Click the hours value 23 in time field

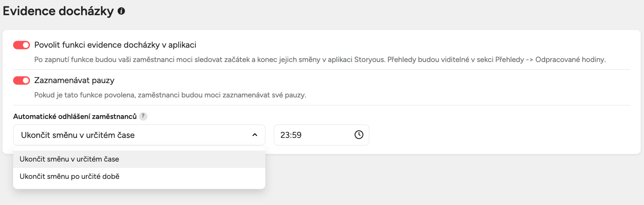click(285, 135)
